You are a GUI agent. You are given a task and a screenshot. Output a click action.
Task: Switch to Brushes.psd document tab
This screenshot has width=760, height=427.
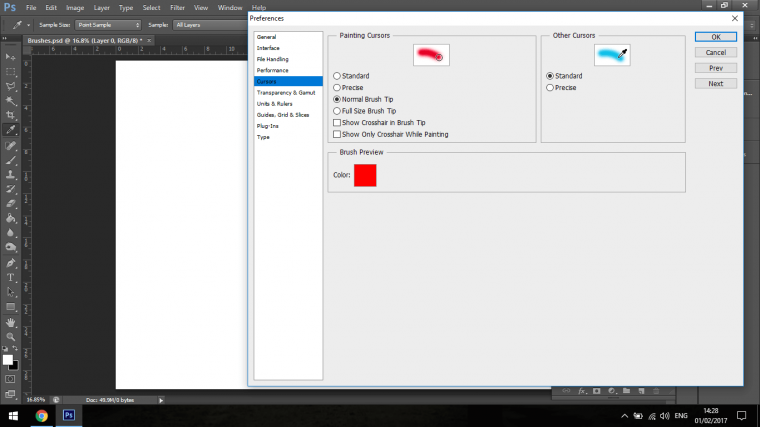point(85,41)
